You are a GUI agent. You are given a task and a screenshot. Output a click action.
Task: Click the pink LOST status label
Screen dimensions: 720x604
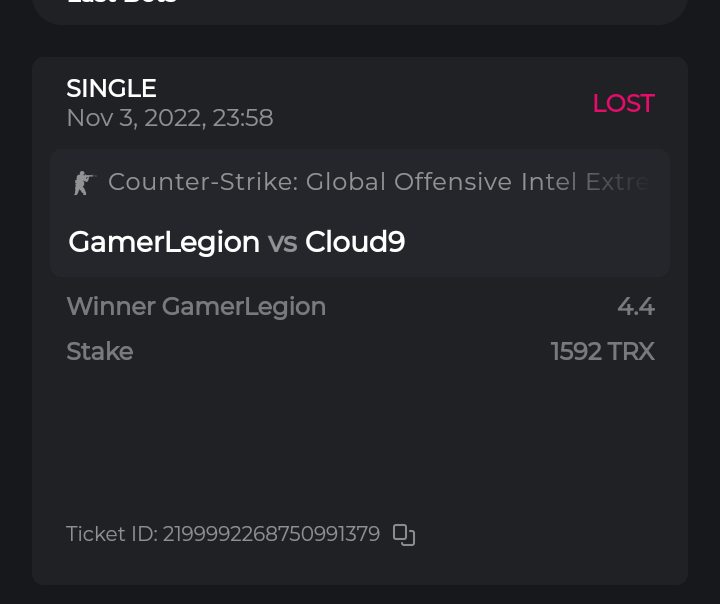[x=623, y=103]
